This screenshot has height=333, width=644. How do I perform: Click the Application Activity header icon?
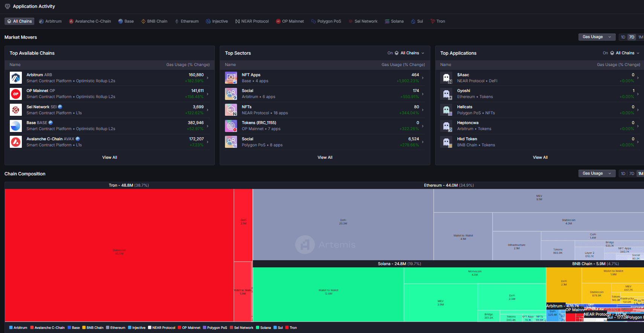click(7, 6)
